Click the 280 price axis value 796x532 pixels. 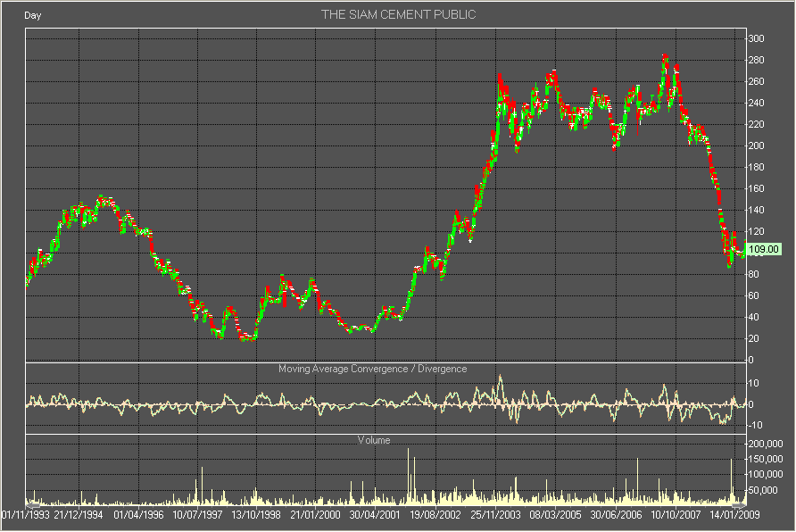757,60
